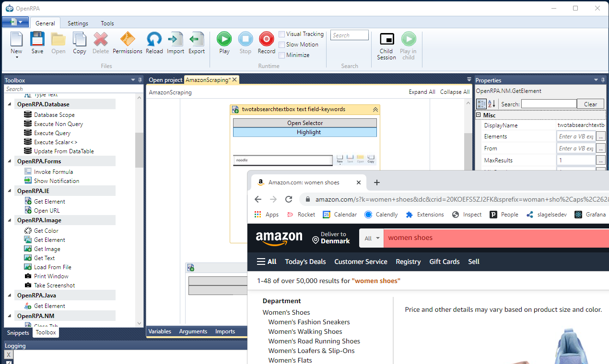Screen dimensions: 609x364
Task: Open the New dropdown arrow
Action: (16, 57)
